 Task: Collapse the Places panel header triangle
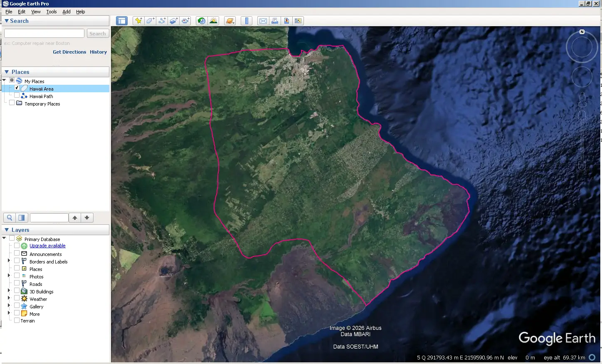pos(7,72)
